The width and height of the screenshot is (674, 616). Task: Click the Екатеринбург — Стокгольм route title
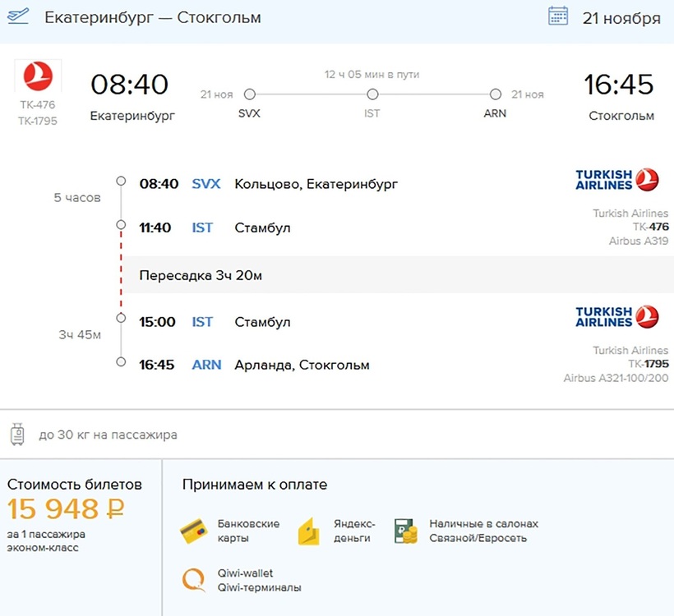tap(152, 17)
